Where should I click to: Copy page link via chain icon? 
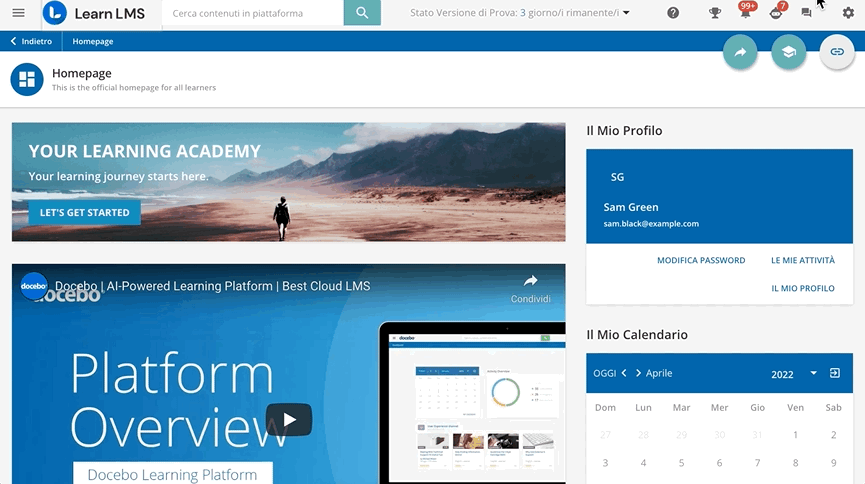[x=837, y=52]
